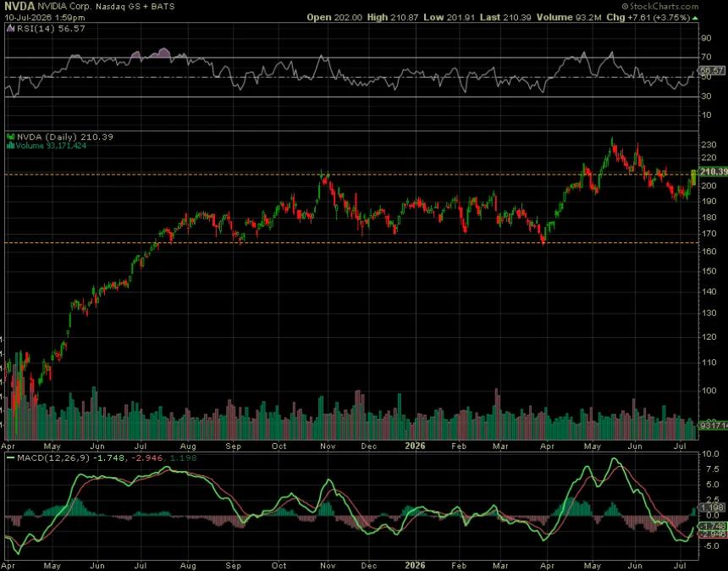Click the 'Jul' label at the right end under the MACD panel
Screen dimensions: 728x571
click(x=681, y=565)
